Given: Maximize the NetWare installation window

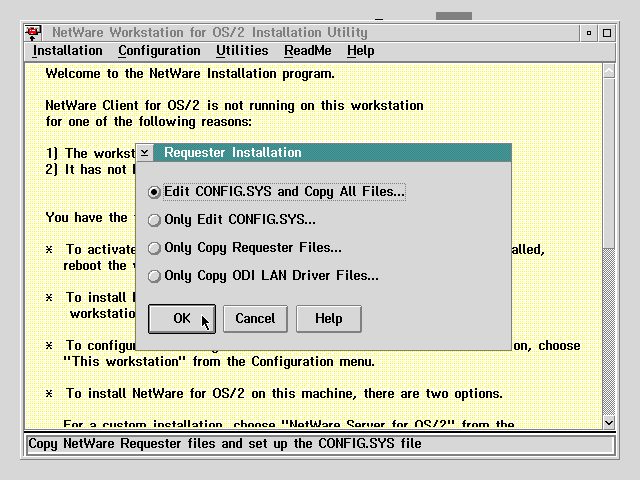Looking at the screenshot, I should tap(607, 33).
